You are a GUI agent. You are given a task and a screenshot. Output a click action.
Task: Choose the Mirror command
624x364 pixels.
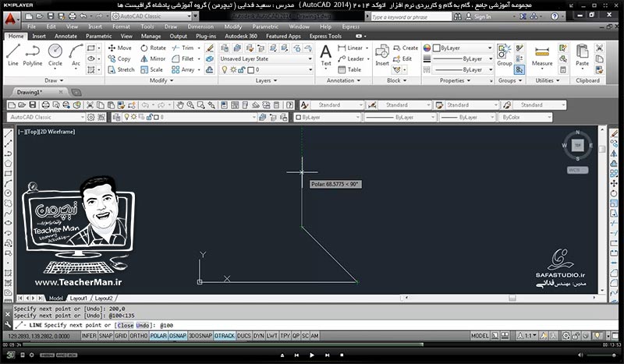tap(152, 58)
